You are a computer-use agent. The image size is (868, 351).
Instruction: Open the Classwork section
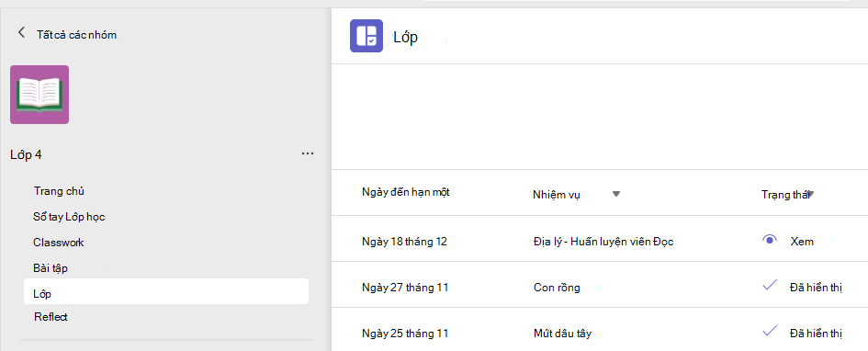point(59,242)
